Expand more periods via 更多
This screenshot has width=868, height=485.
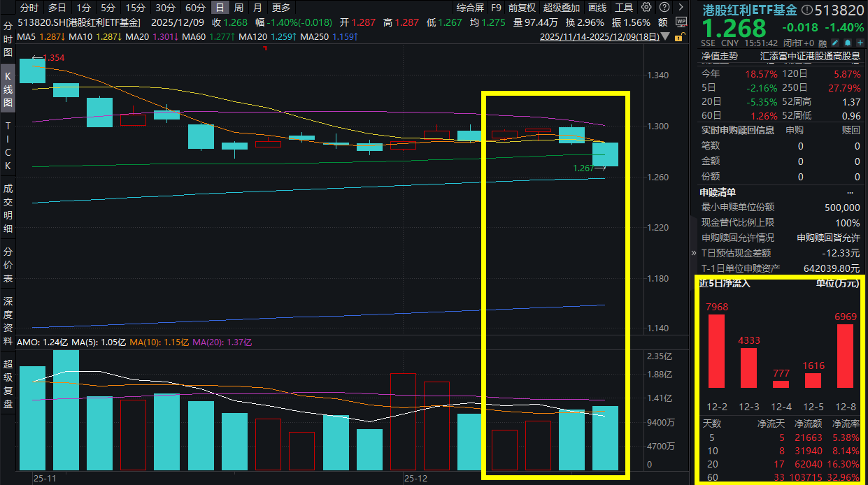click(280, 8)
